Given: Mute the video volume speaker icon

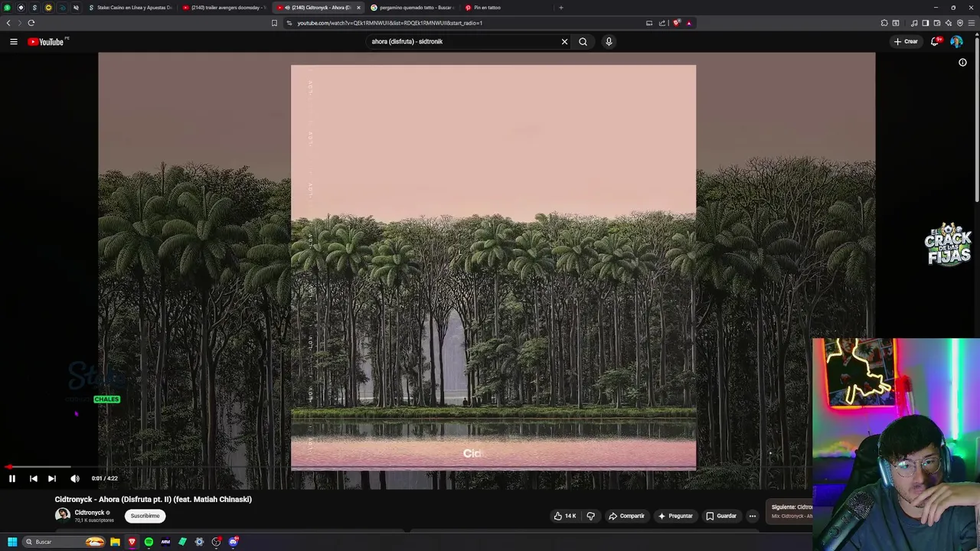Looking at the screenshot, I should (75, 478).
